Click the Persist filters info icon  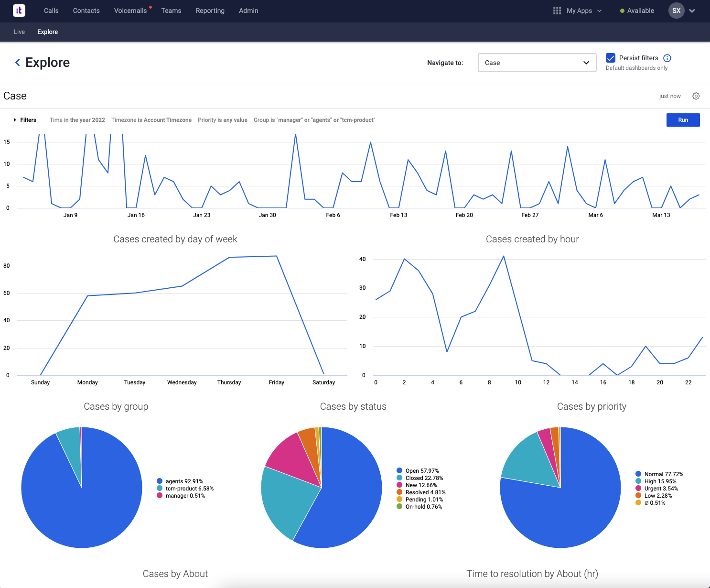pos(667,58)
